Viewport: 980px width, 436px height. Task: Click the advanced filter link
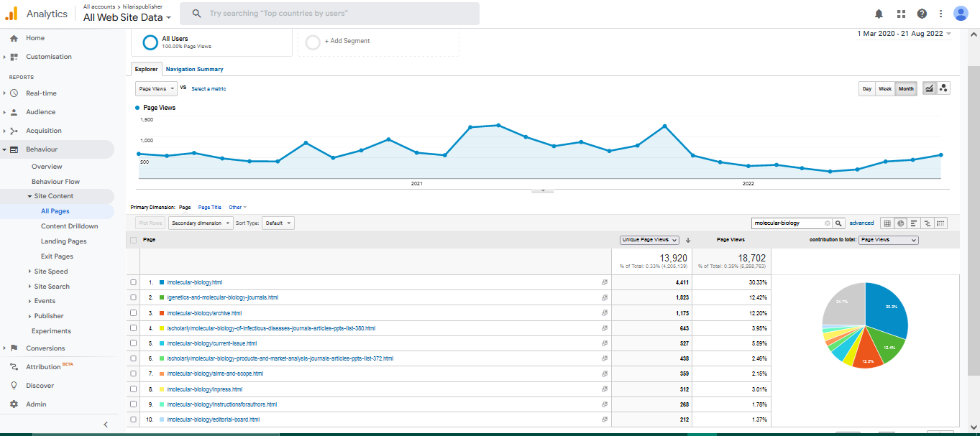(x=861, y=223)
